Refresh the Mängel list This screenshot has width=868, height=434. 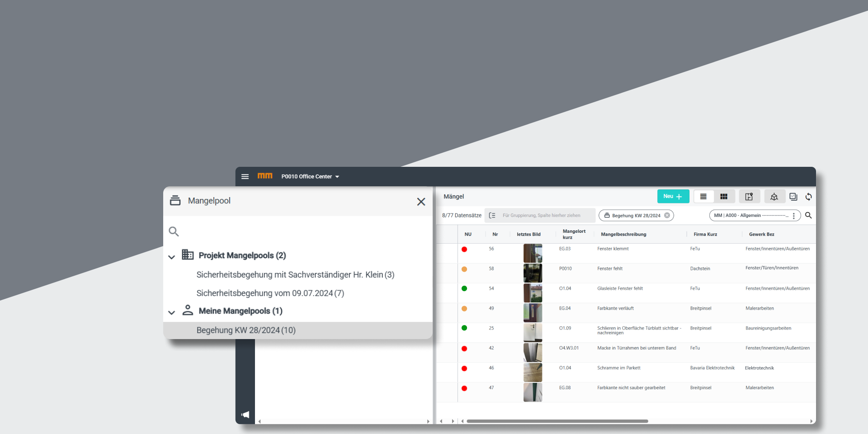[808, 197]
